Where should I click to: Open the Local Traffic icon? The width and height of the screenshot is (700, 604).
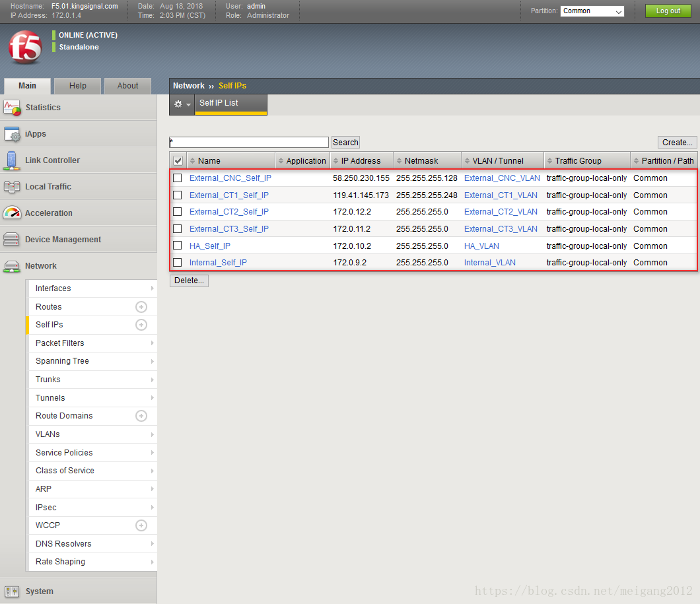pos(12,187)
